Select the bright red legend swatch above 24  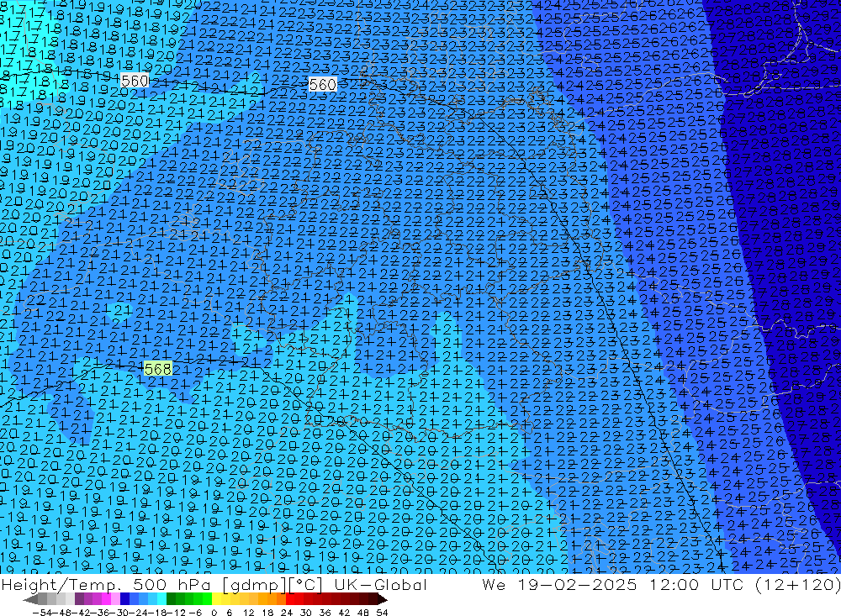290,599
